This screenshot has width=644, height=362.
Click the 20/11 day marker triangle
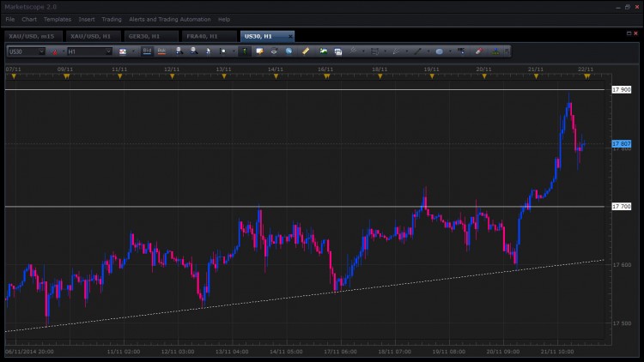click(x=484, y=76)
